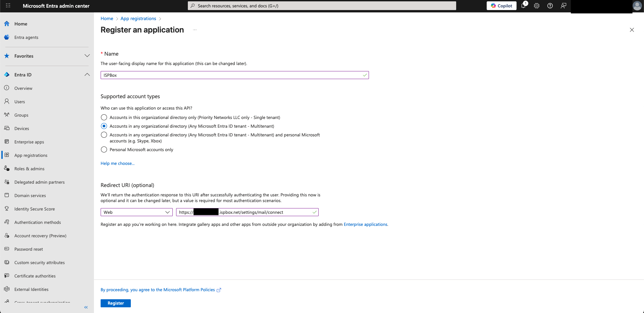644x313 pixels.
Task: Click the Entra agents icon
Action: [x=7, y=37]
